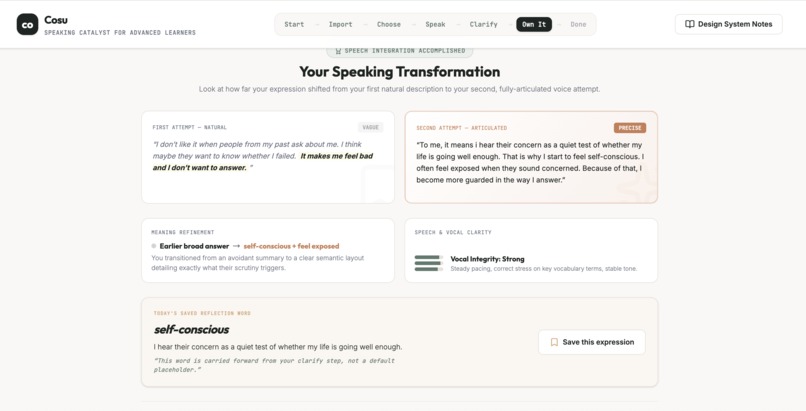Click 'self-conscious + feel exposed' text
The image size is (806, 411).
point(291,246)
